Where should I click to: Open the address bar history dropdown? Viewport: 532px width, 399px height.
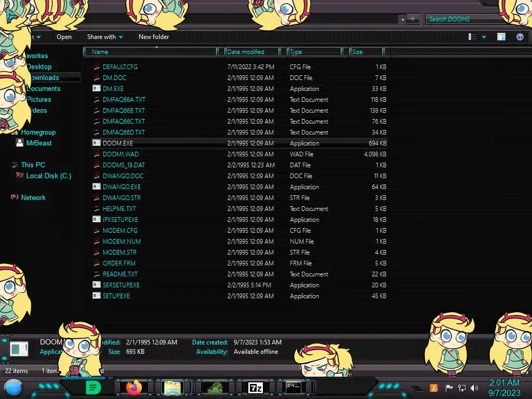(403, 19)
